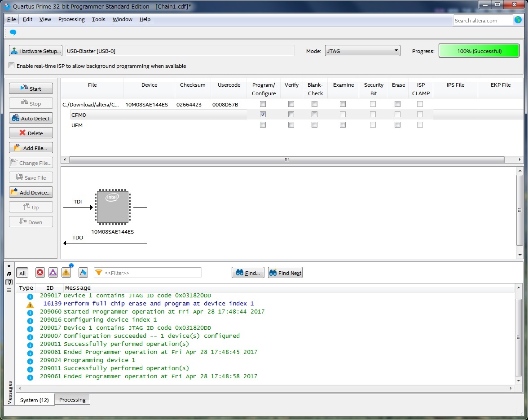Image resolution: width=528 pixels, height=420 pixels.
Task: Click usercode value 0008D57B
Action: (x=225, y=104)
